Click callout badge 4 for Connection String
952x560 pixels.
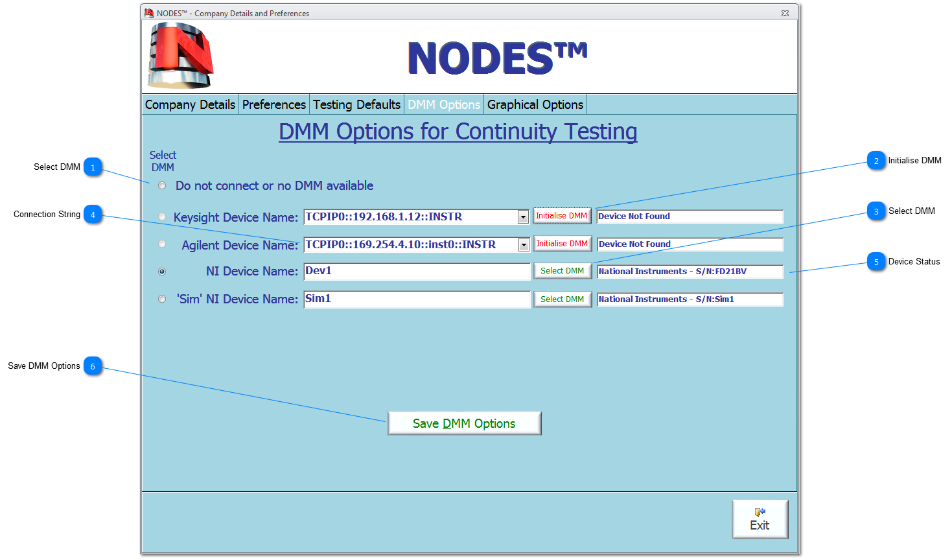click(93, 214)
